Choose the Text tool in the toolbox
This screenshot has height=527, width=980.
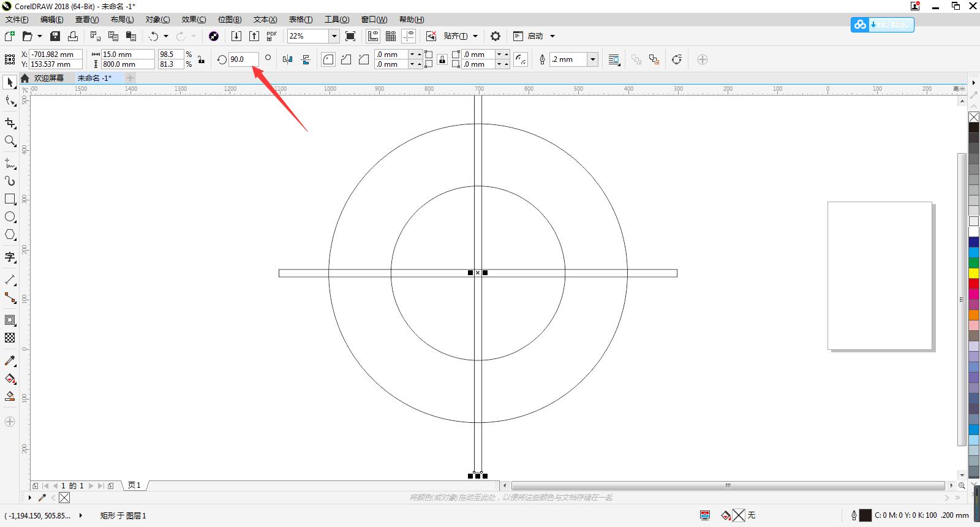10,257
